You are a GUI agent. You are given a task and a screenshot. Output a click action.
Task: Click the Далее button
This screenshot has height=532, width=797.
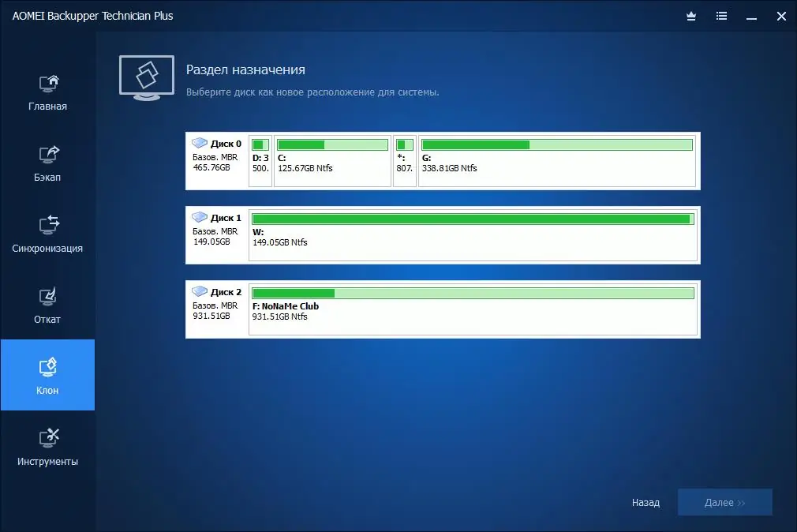[x=724, y=502]
